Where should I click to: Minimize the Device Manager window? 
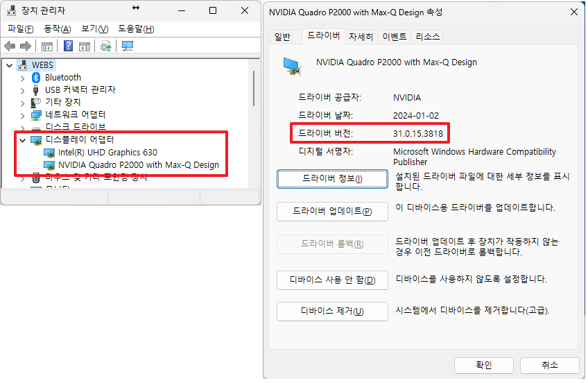point(182,10)
